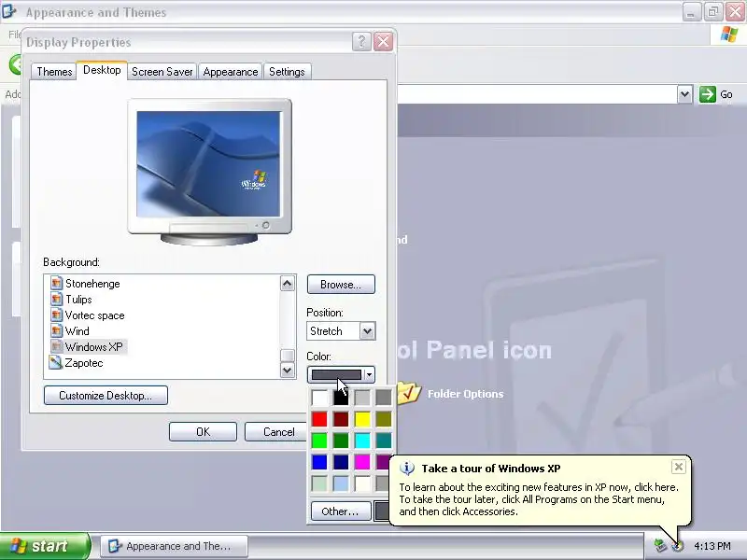The width and height of the screenshot is (747, 560).
Task: Pick the magenta color swatch
Action: click(362, 462)
